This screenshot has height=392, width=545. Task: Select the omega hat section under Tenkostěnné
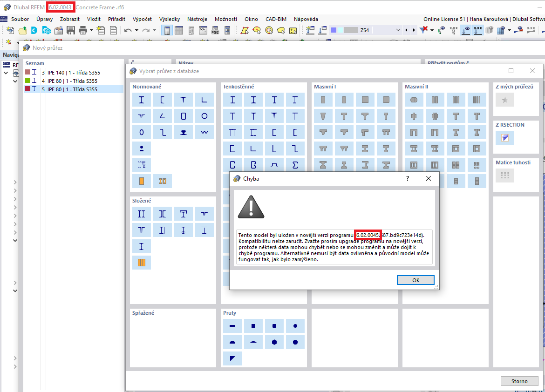tap(274, 165)
